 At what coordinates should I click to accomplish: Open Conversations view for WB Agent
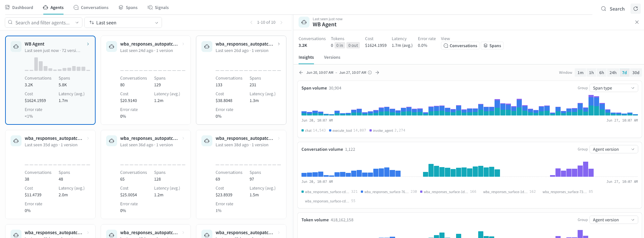tap(460, 46)
